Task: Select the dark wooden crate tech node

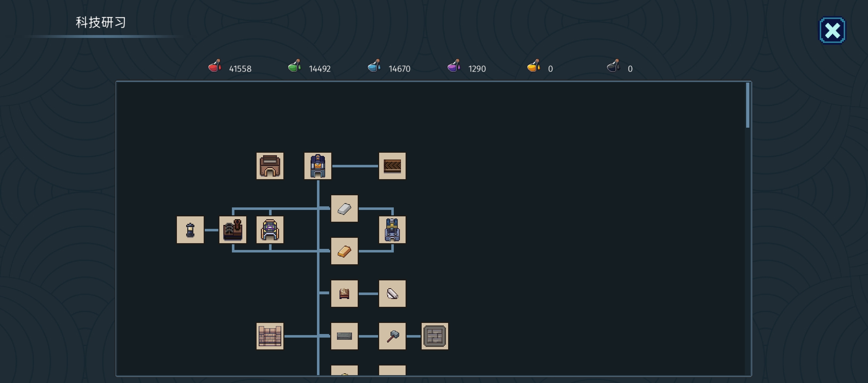Action: pyautogui.click(x=392, y=166)
